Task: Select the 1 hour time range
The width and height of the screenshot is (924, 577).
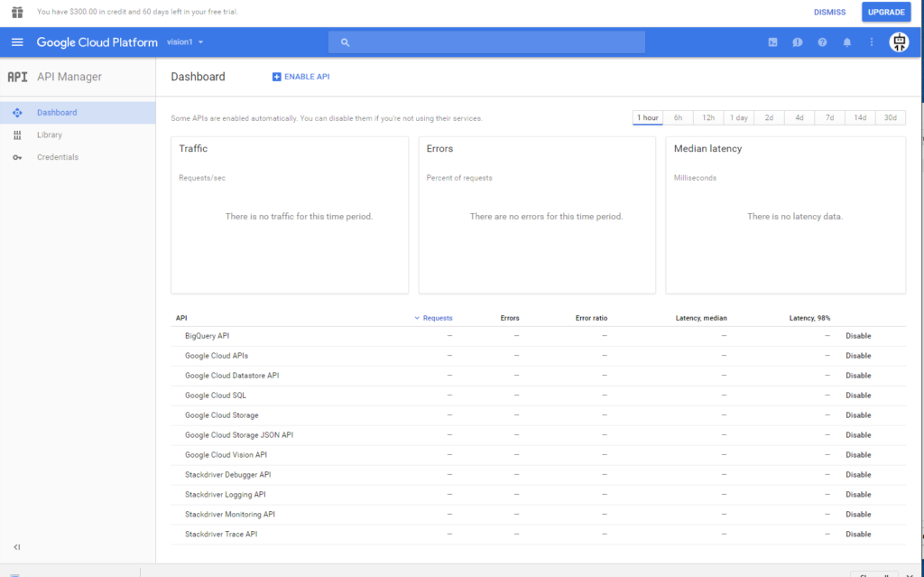Action: click(x=647, y=117)
